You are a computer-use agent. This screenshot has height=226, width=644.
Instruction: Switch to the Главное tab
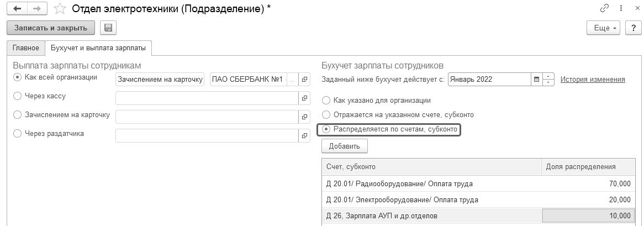click(26, 48)
